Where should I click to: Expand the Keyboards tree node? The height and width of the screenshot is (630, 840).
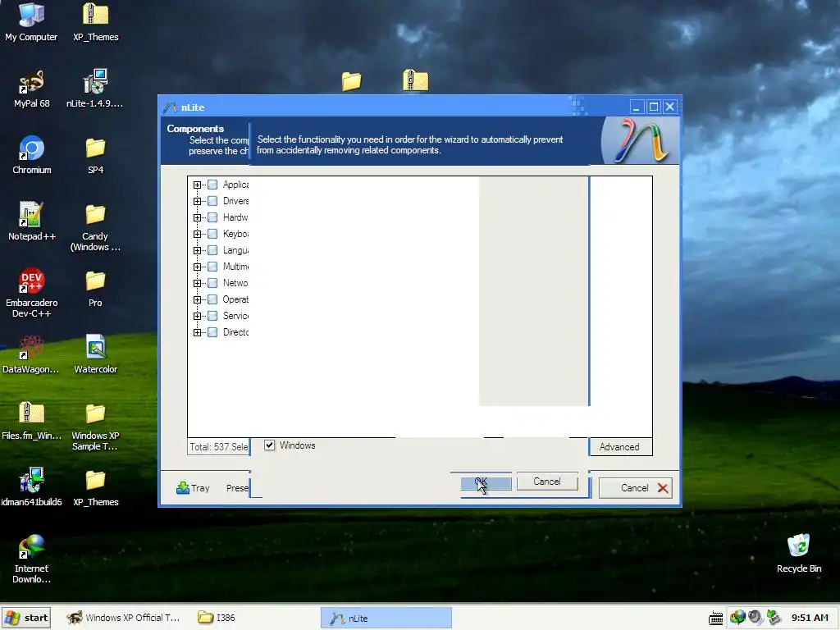[197, 234]
